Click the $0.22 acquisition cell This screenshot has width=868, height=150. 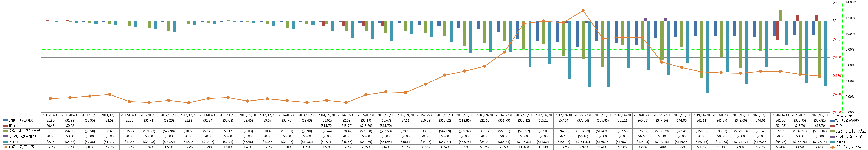(70, 126)
